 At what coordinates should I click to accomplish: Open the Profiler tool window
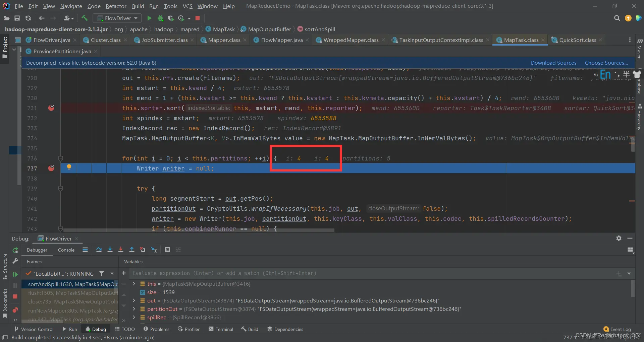(x=189, y=329)
